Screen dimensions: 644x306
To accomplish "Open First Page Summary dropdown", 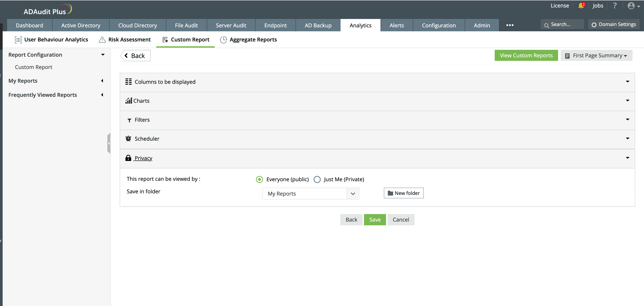I will point(597,55).
